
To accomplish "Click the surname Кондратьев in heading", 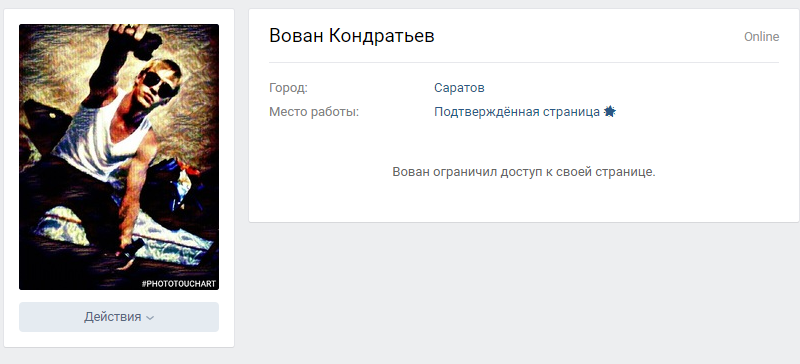I will [x=382, y=36].
